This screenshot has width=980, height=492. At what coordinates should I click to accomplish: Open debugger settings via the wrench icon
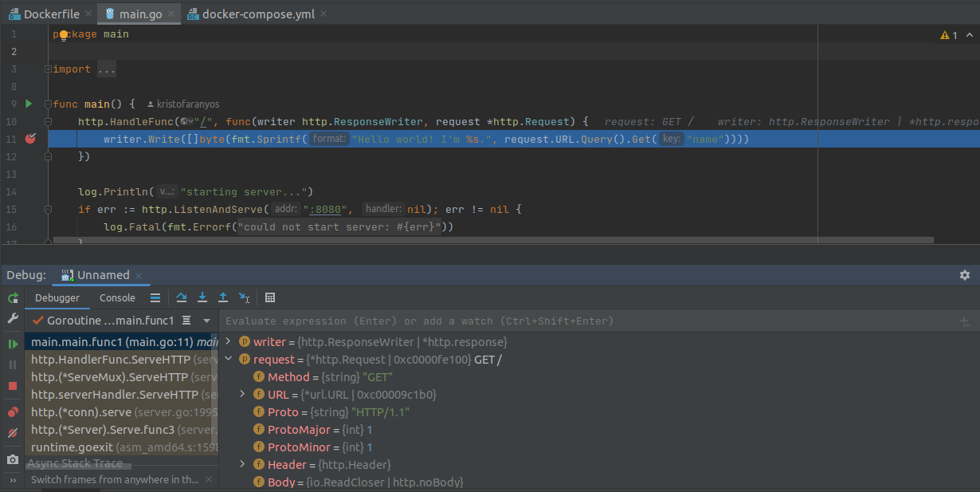13,321
